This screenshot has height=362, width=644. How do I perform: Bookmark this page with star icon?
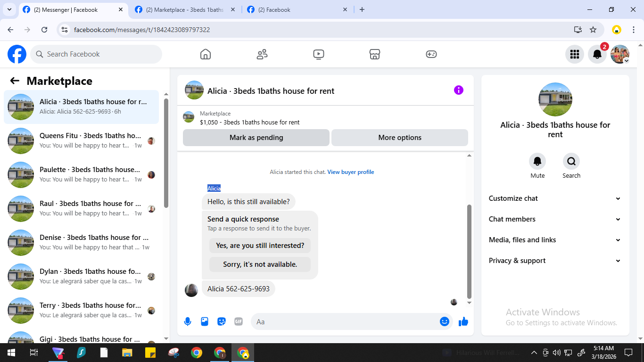click(x=593, y=30)
